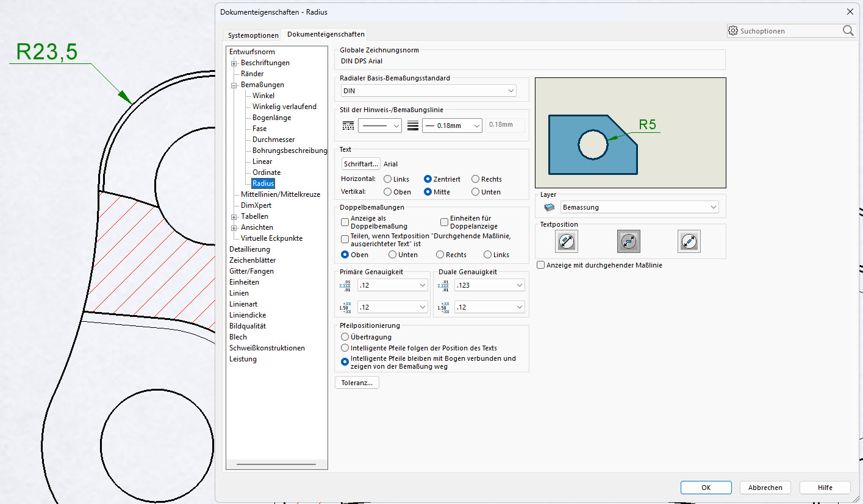This screenshot has width=863, height=504.
Task: Select Übertragung arrow positioning
Action: [345, 337]
